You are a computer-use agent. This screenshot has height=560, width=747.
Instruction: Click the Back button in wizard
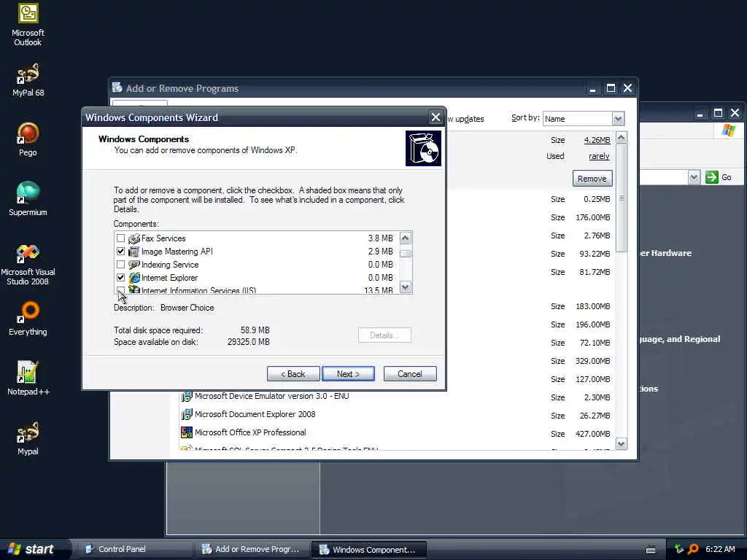coord(293,374)
